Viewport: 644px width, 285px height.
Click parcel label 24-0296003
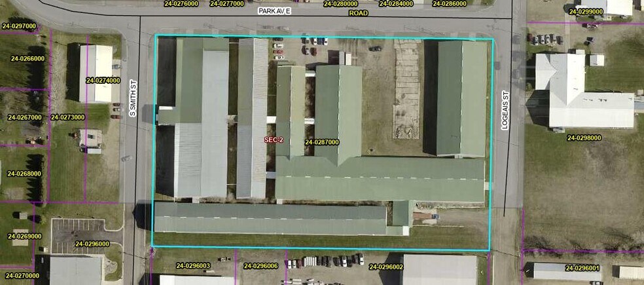pos(193,266)
